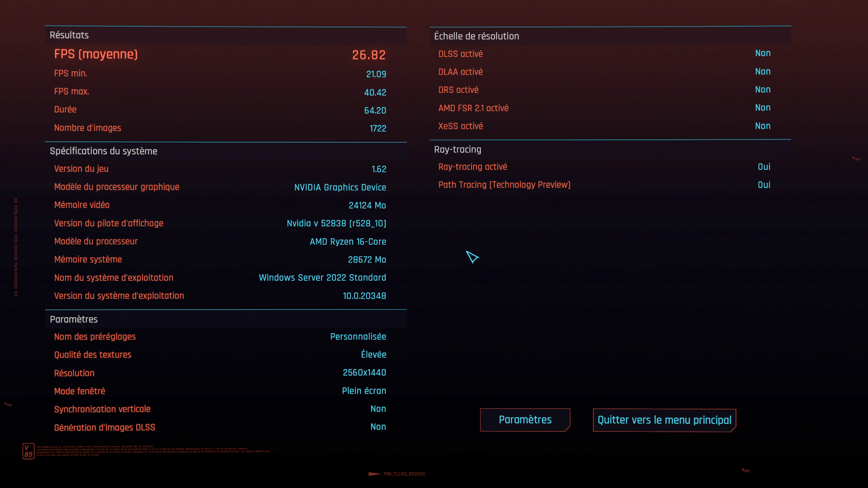868x488 pixels.
Task: Click the Résolution 2560x1440 value
Action: coord(364,373)
